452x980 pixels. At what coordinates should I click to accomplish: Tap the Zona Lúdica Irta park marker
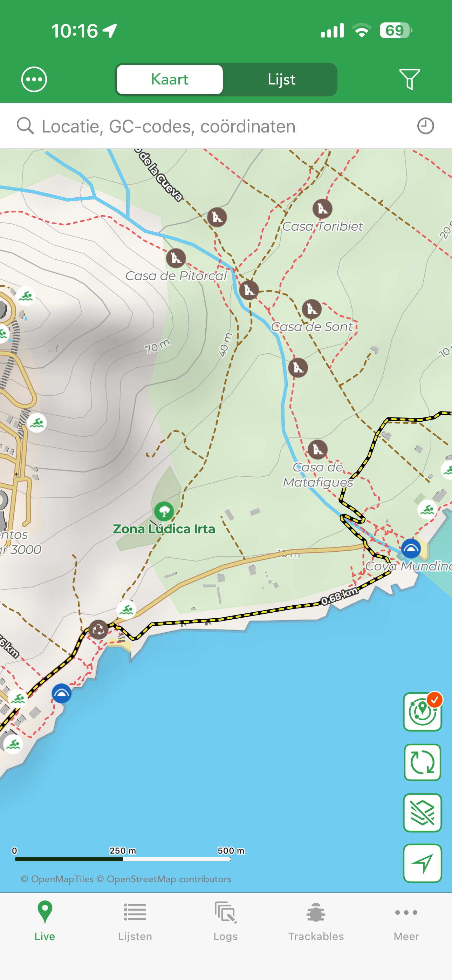click(x=164, y=511)
